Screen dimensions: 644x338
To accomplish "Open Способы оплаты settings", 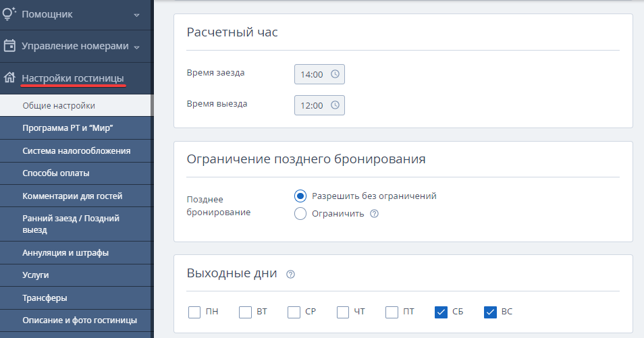I will coord(76,173).
